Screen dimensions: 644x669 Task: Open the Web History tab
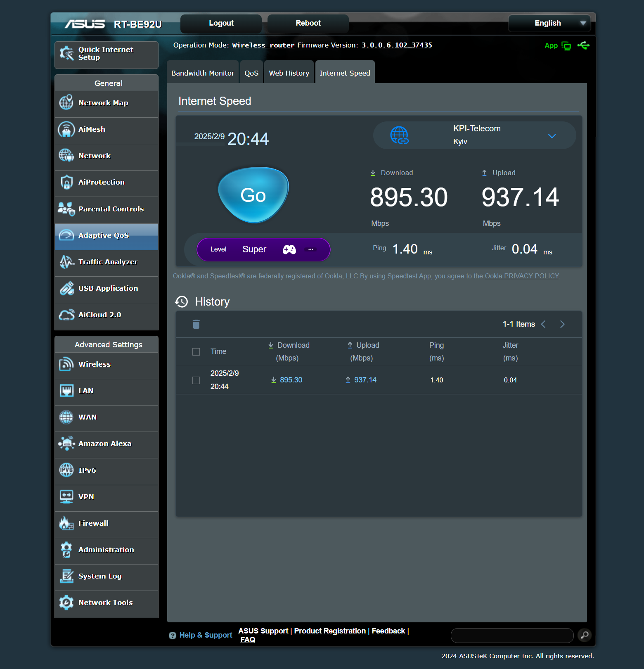tap(289, 72)
